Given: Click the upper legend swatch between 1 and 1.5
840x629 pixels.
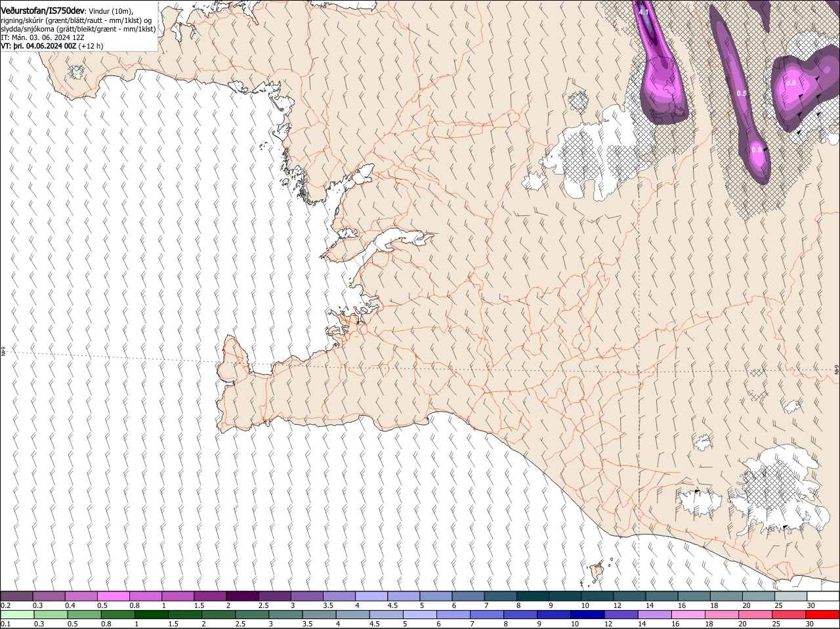Looking at the screenshot, I should click(178, 596).
